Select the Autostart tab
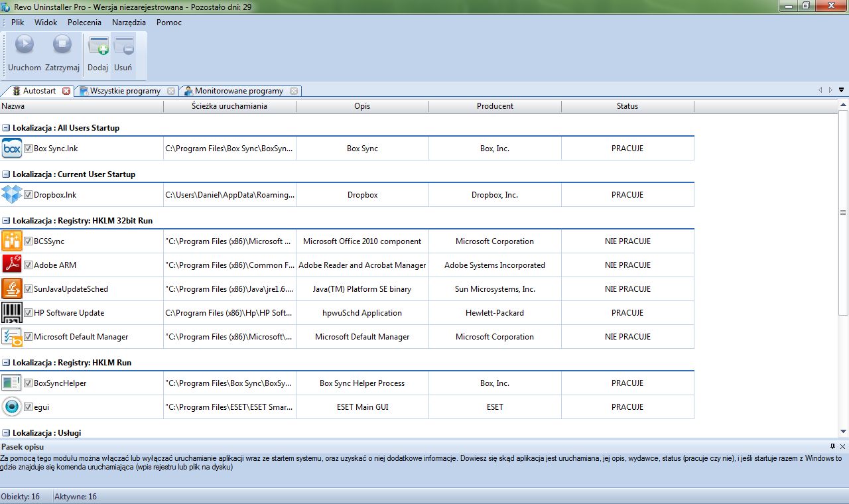849x504 pixels. [x=39, y=91]
